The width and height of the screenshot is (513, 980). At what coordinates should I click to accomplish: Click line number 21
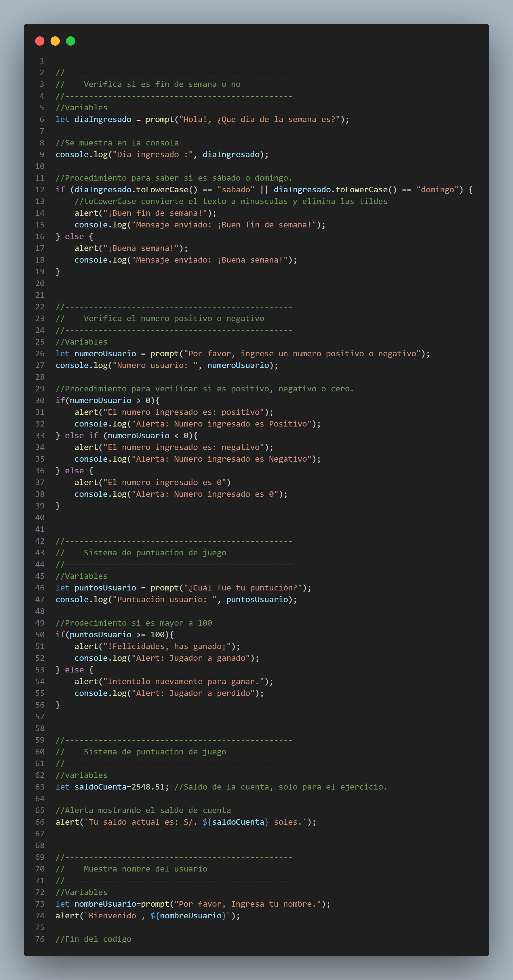(40, 295)
